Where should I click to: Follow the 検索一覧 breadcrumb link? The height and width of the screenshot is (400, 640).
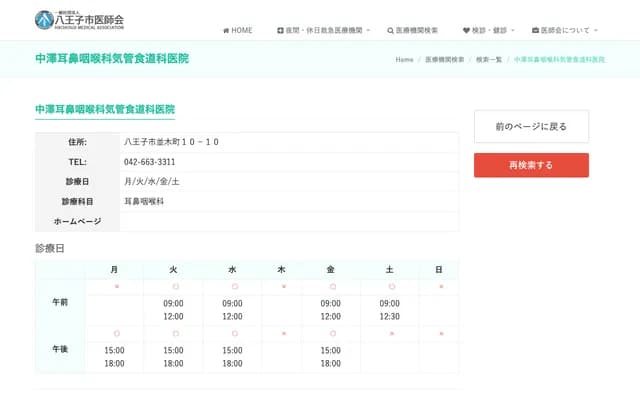pyautogui.click(x=489, y=60)
